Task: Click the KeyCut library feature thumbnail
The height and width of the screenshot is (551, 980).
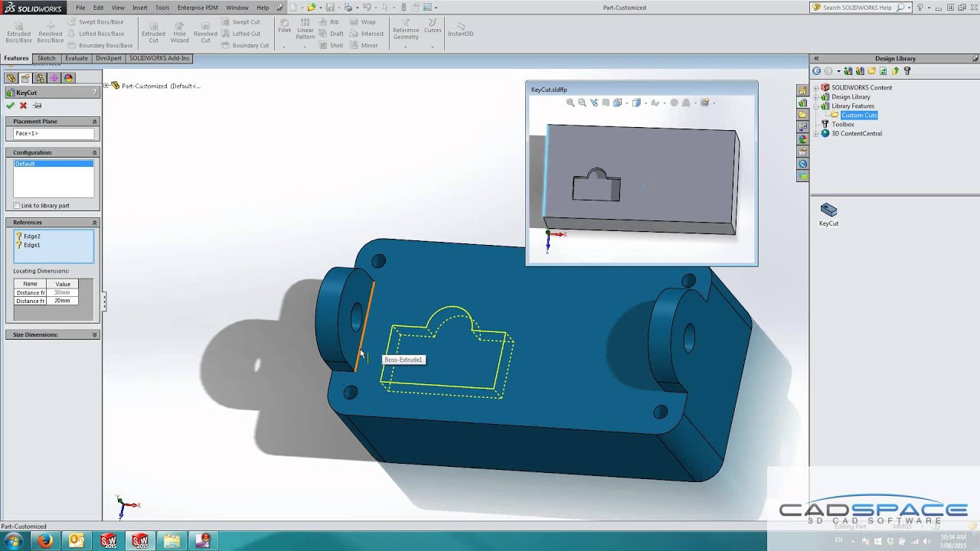Action: 828,210
